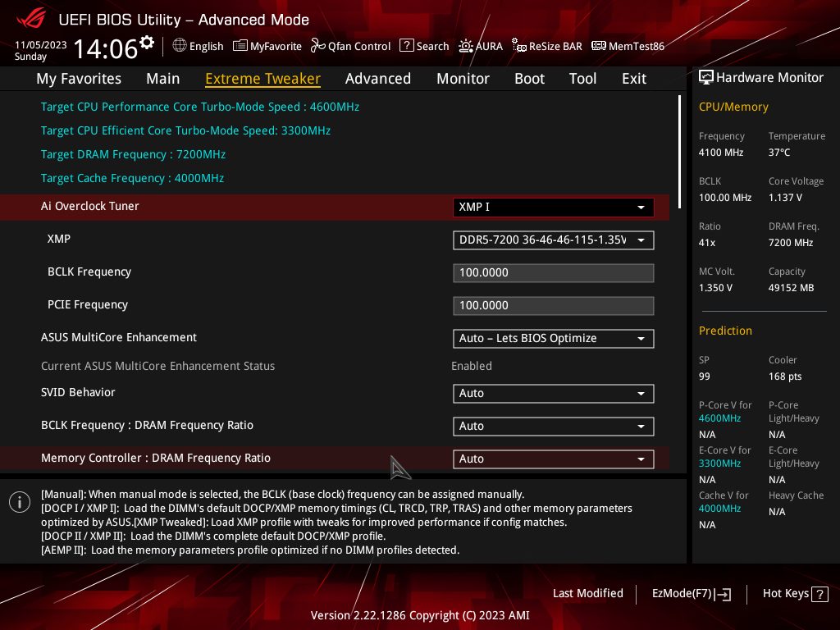
Task: Click the ReSize BAR icon
Action: (518, 46)
